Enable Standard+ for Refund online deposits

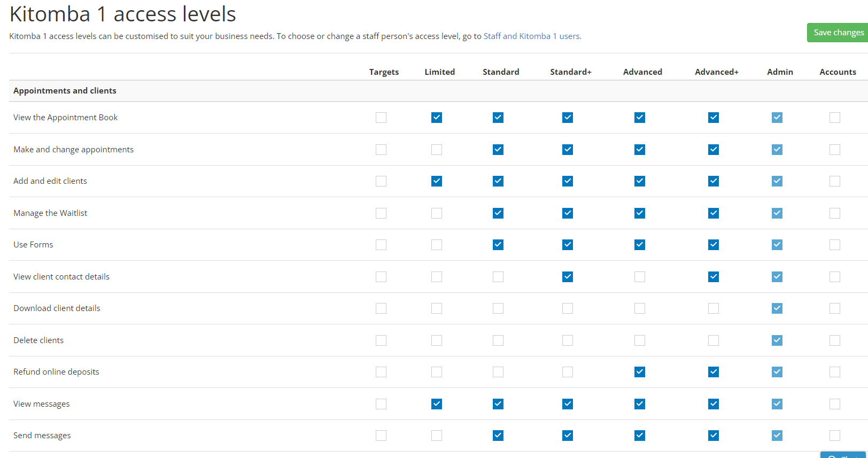pos(568,372)
